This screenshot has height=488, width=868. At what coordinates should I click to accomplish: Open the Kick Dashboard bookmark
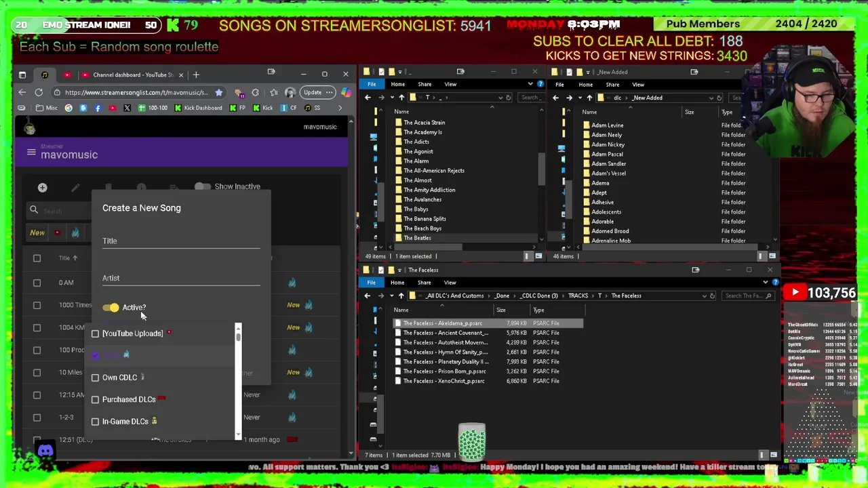tap(198, 108)
